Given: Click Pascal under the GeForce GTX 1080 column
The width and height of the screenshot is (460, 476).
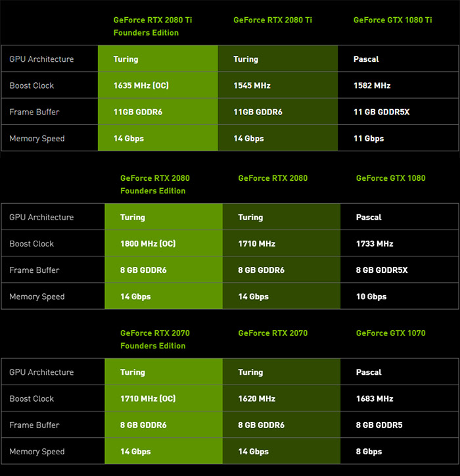Looking at the screenshot, I should 369,218.
